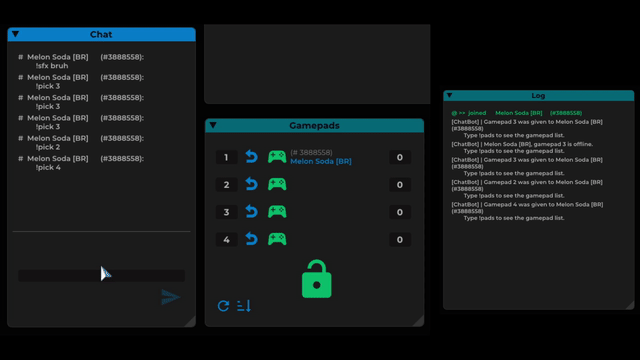Click Melon Soda [BR] name on gamepad 1
Screen dimensions: 640x360
[321, 162]
